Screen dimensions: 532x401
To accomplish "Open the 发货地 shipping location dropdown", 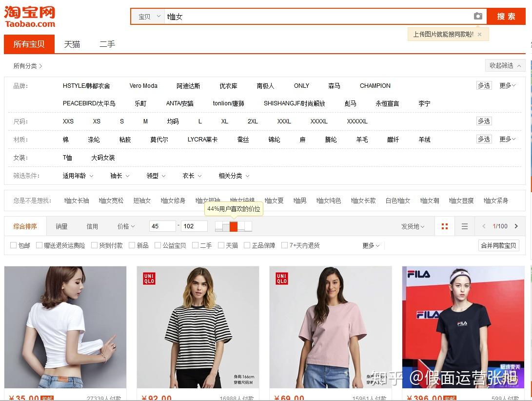I will pyautogui.click(x=413, y=226).
